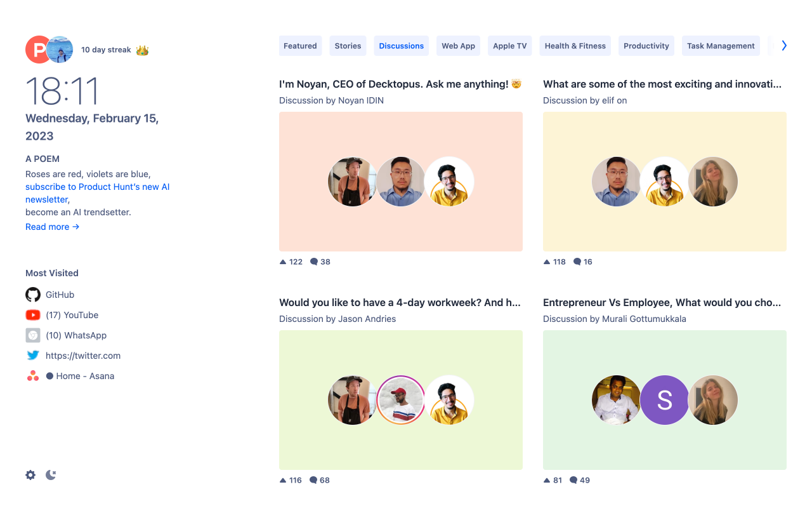Click the red-cap avatar in workweek card

point(401,400)
